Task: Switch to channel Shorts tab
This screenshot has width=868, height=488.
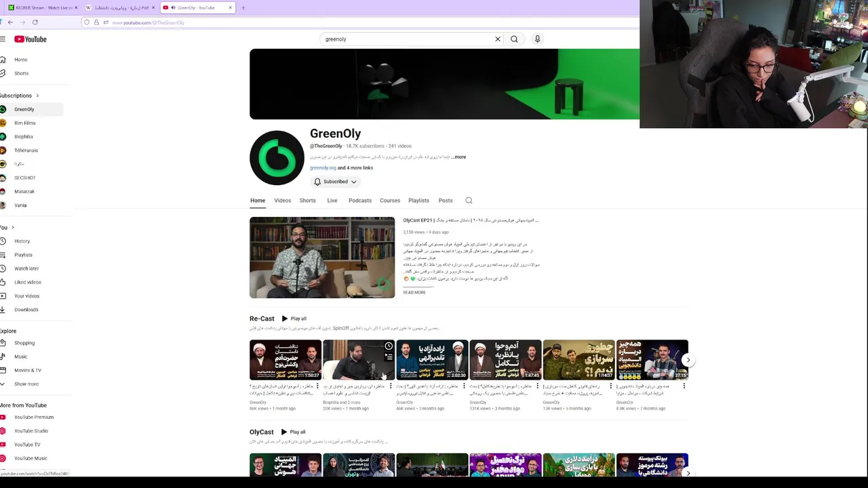Action: pos(308,201)
